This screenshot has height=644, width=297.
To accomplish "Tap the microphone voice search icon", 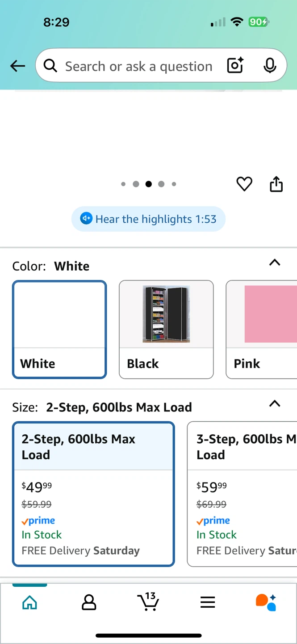I will pos(269,66).
